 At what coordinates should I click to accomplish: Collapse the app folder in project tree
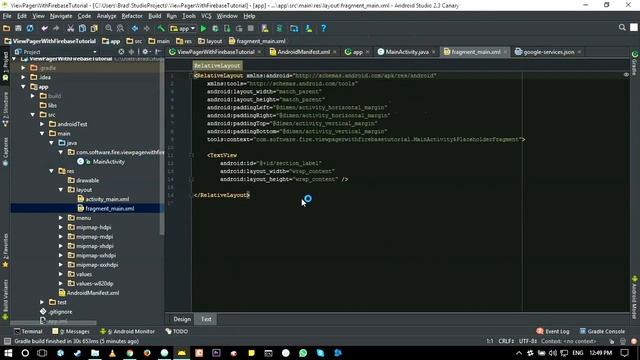tap(23, 87)
